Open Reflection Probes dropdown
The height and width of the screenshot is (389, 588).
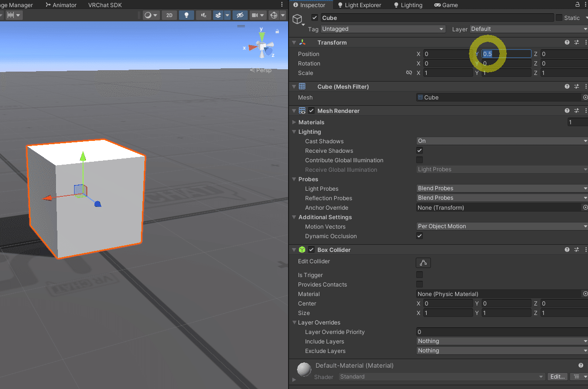tap(502, 198)
